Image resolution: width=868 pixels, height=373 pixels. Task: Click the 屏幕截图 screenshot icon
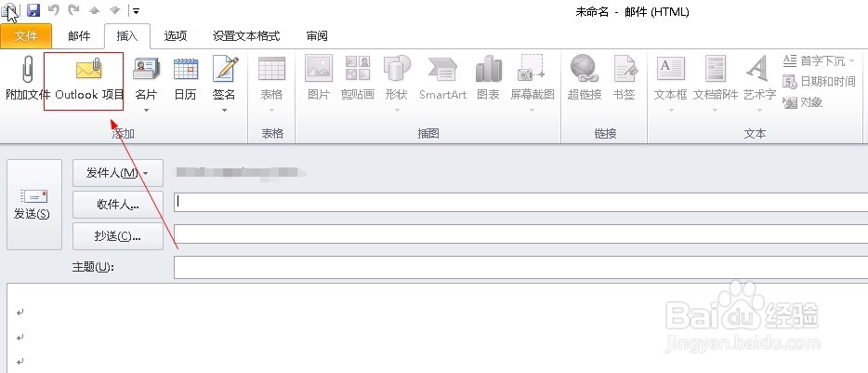(x=532, y=68)
